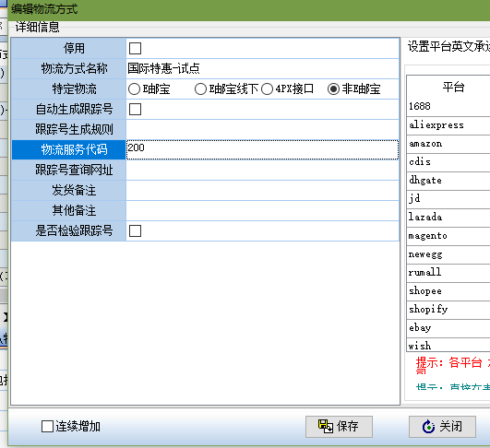This screenshot has width=490, height=448.
Task: Click the 跟踪号生成规则 input field
Action: tap(262, 130)
